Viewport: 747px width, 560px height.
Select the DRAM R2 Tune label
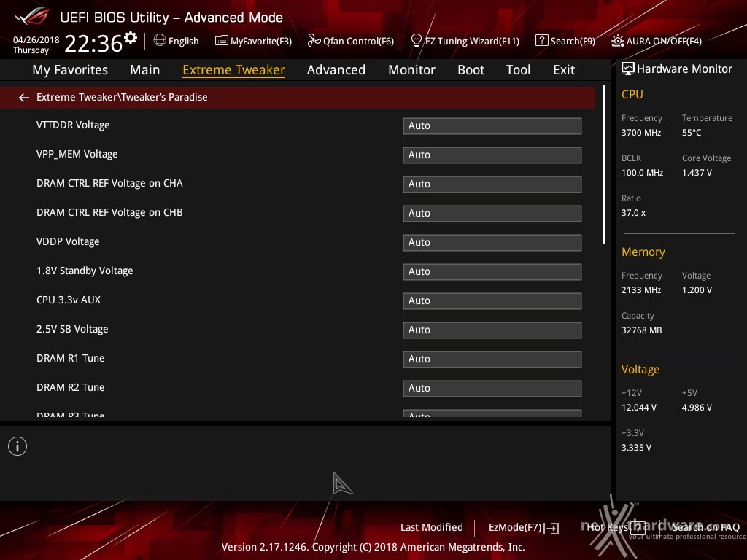click(x=71, y=387)
